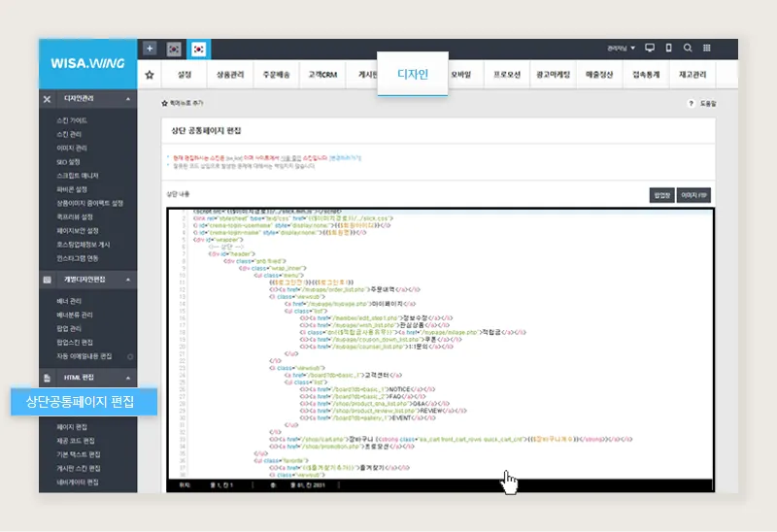
Task: Open the 재고관리 top menu
Action: (693, 75)
